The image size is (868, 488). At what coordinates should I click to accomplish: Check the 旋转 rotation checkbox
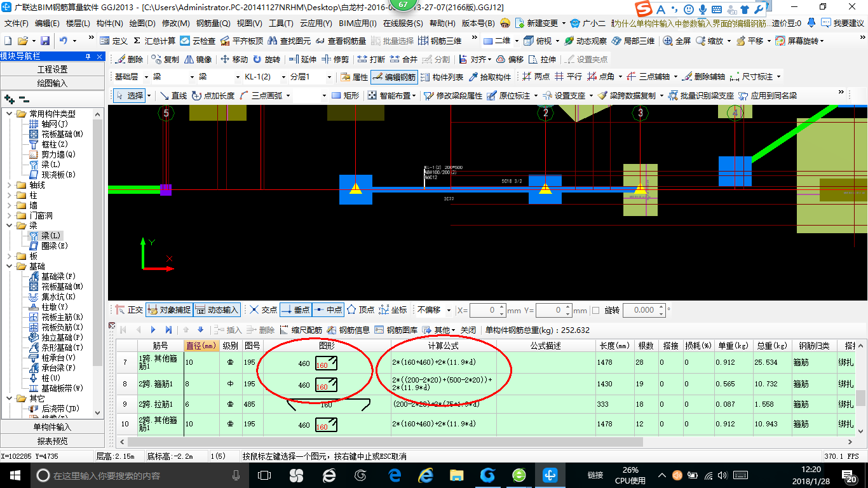[595, 310]
